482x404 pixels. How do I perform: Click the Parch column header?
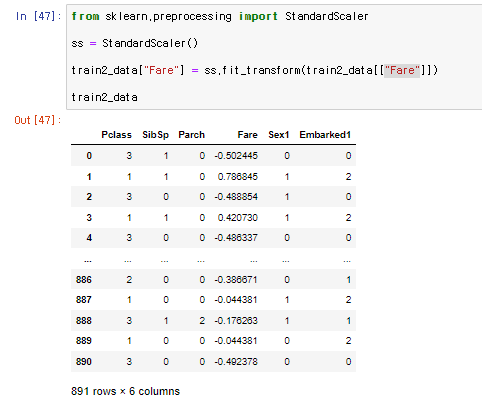(x=191, y=135)
